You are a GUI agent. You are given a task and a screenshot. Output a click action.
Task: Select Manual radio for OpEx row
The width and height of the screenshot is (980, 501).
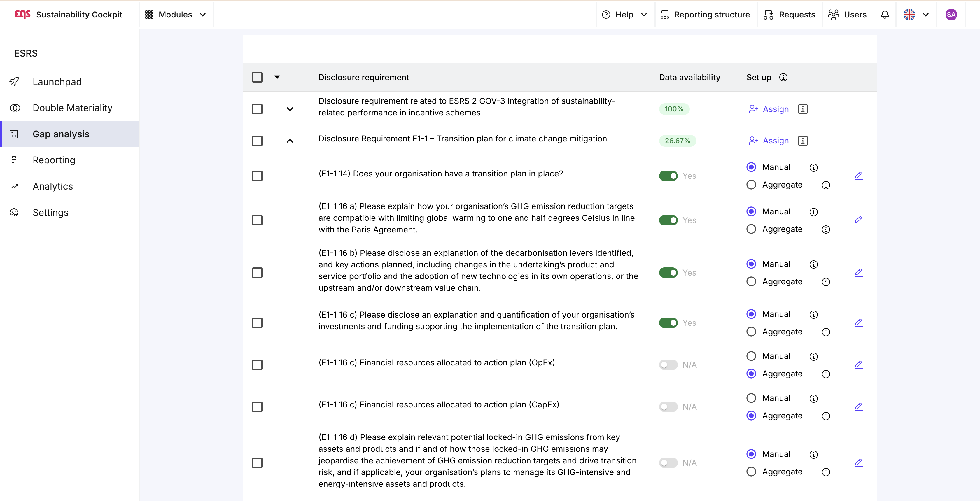point(751,356)
